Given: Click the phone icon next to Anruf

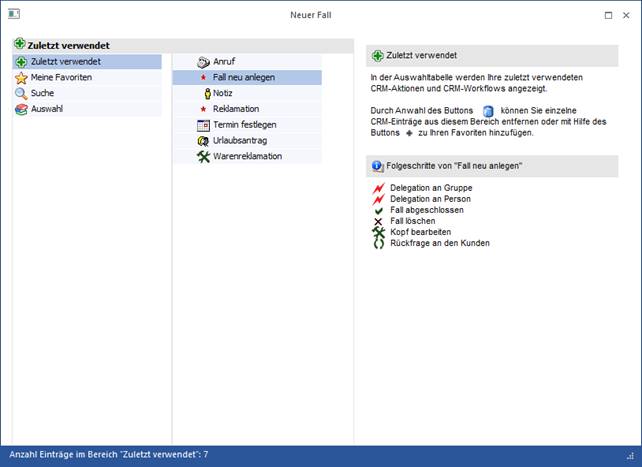Looking at the screenshot, I should coord(203,62).
